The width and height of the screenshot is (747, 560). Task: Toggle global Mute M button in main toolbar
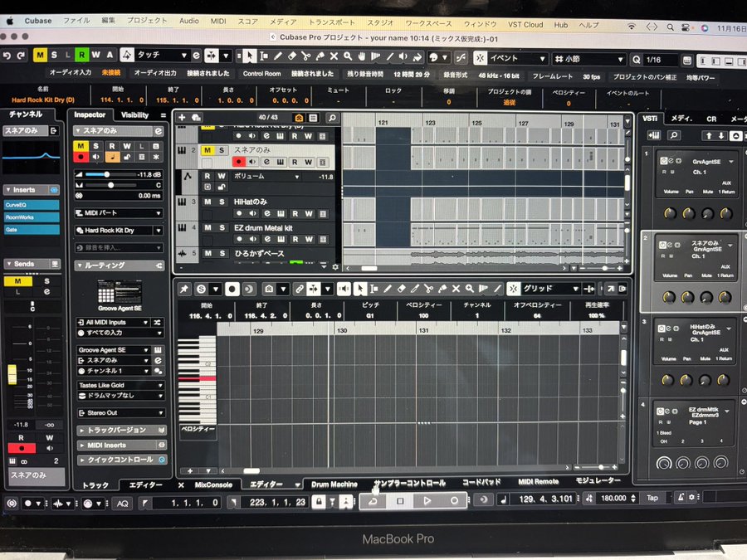(x=40, y=56)
